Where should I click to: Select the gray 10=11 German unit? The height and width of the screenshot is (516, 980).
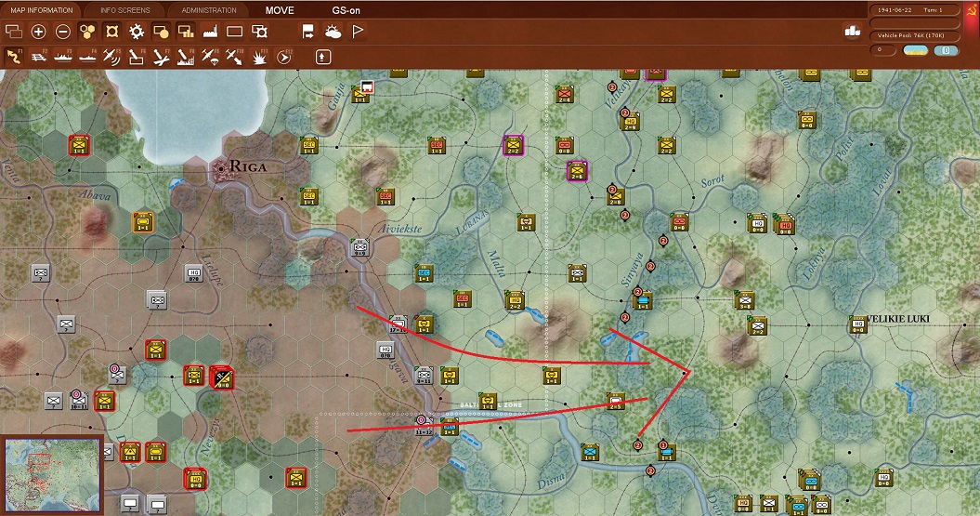click(x=79, y=401)
